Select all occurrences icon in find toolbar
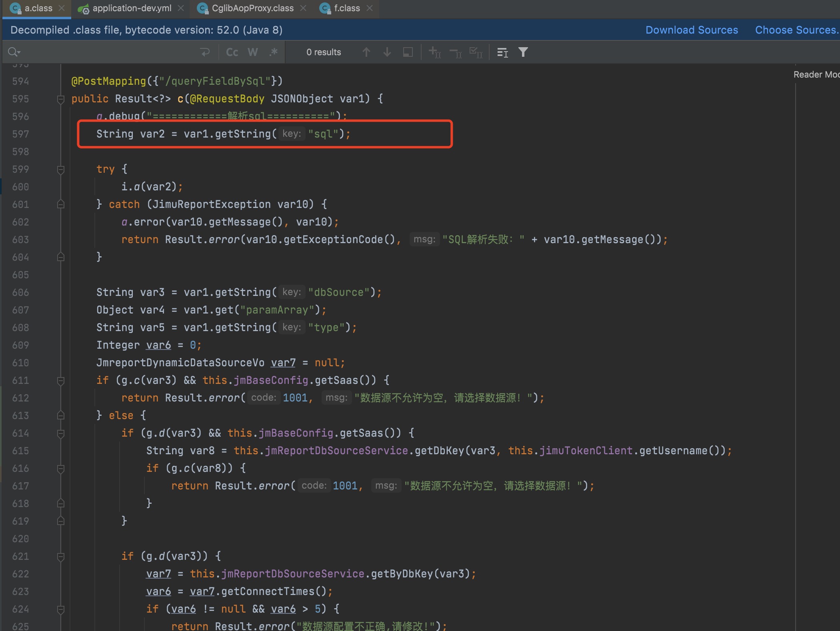The image size is (840, 631). pos(476,52)
